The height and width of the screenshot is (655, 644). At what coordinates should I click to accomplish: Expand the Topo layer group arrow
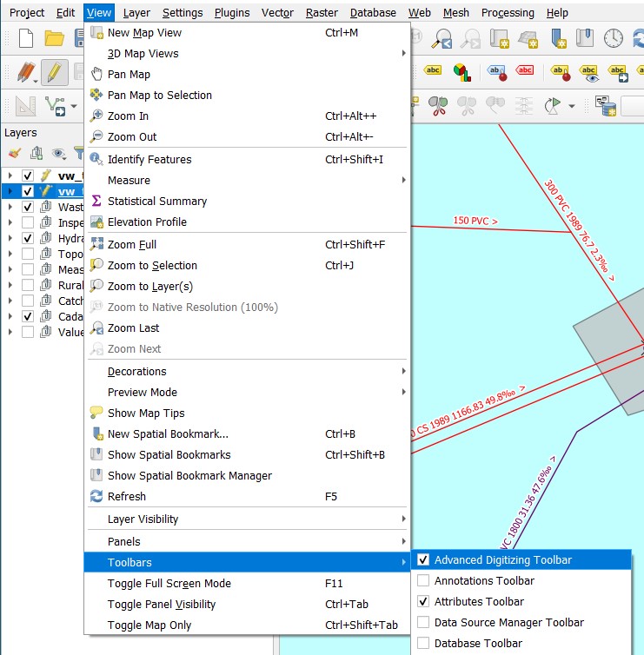10,254
